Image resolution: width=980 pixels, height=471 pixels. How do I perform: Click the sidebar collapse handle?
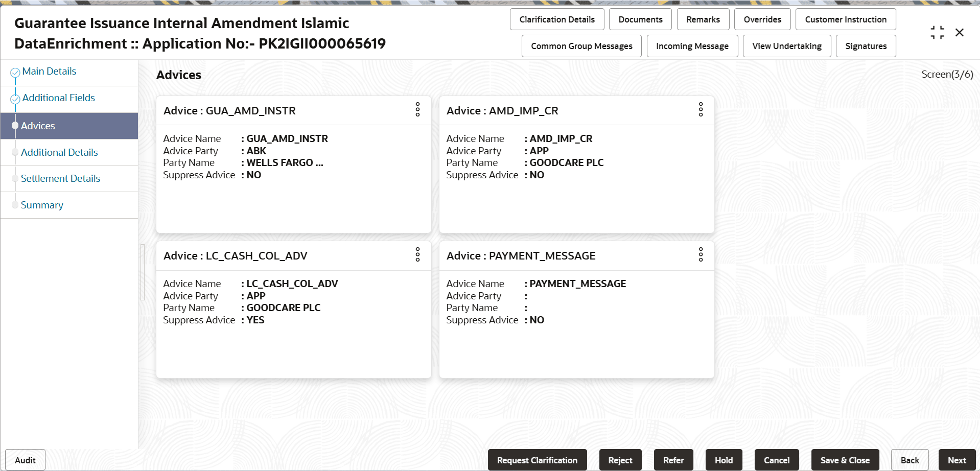coord(143,272)
